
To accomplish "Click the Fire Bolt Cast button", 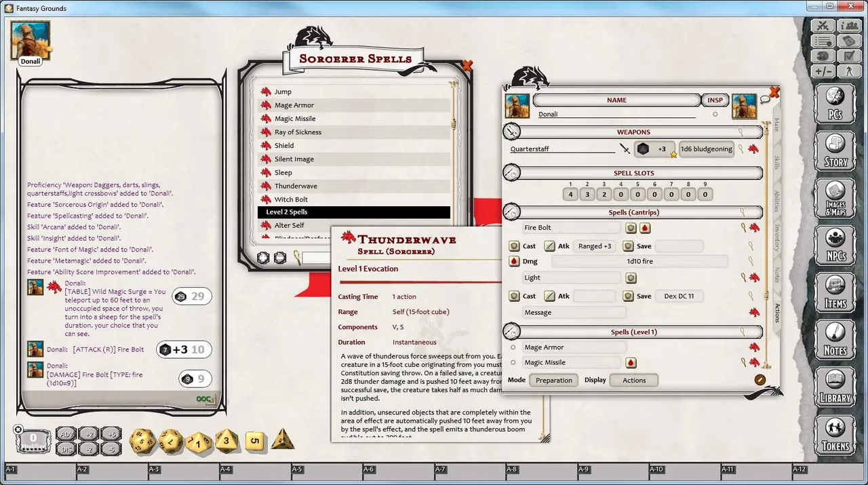I will click(514, 246).
